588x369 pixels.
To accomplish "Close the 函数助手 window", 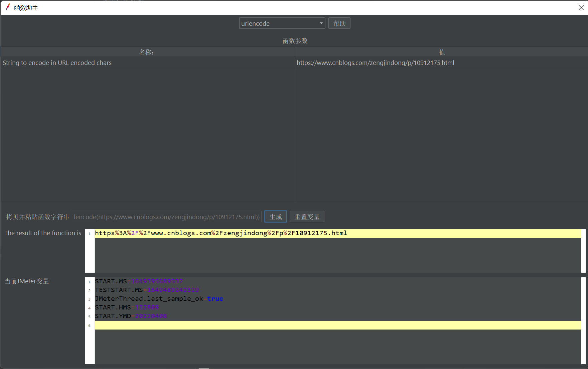I will point(581,8).
